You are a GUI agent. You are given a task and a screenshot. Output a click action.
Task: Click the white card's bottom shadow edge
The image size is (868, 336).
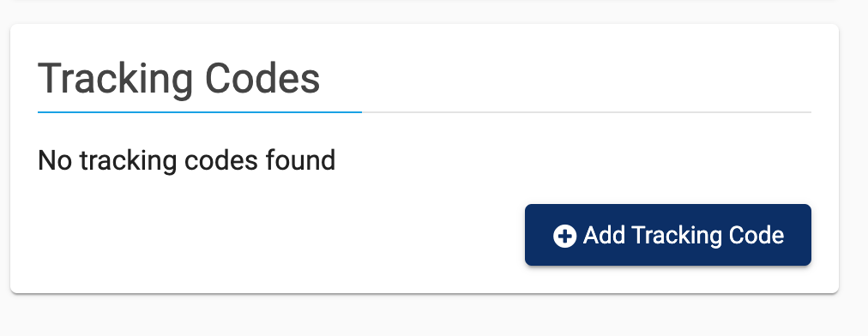point(424,293)
